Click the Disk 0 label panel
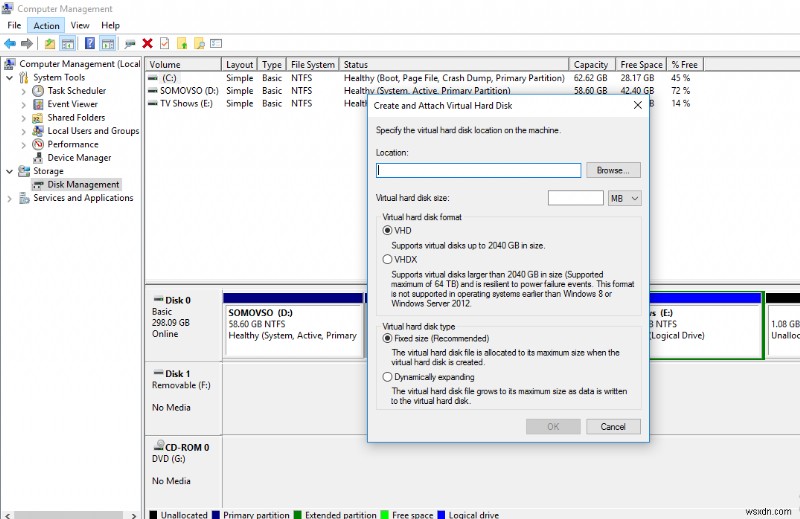The image size is (800, 519). point(183,325)
